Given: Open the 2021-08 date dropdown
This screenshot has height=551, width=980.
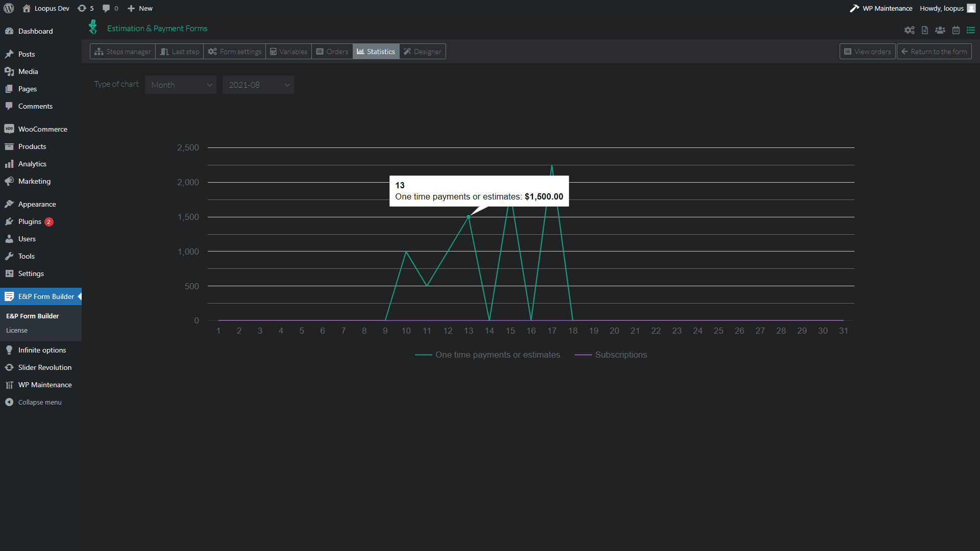Looking at the screenshot, I should pyautogui.click(x=258, y=85).
